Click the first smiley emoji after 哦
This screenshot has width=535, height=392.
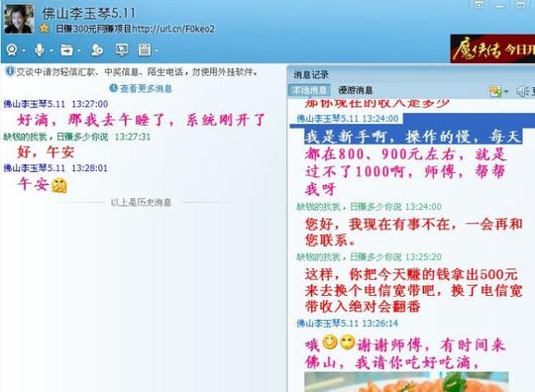[x=330, y=343]
